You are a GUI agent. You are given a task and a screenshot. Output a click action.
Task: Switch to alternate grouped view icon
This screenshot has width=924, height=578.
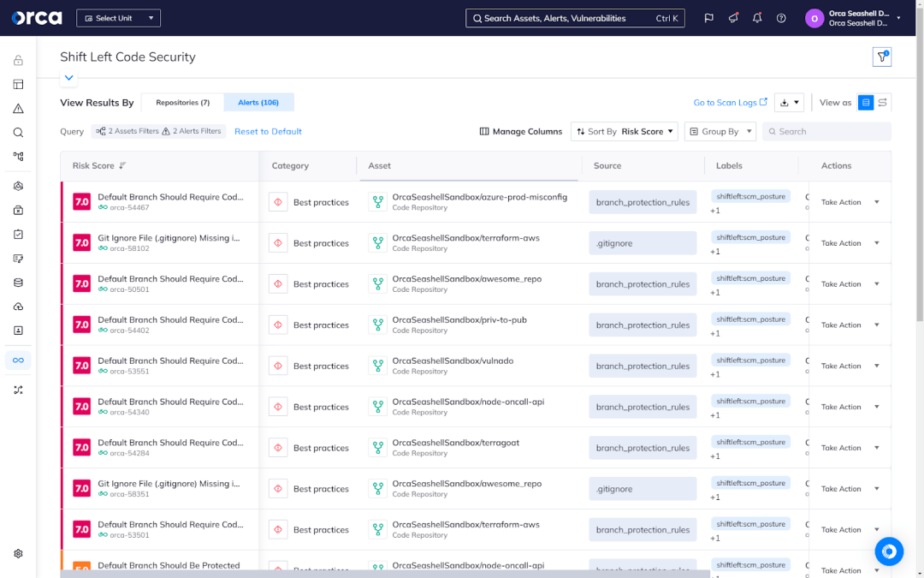[882, 103]
